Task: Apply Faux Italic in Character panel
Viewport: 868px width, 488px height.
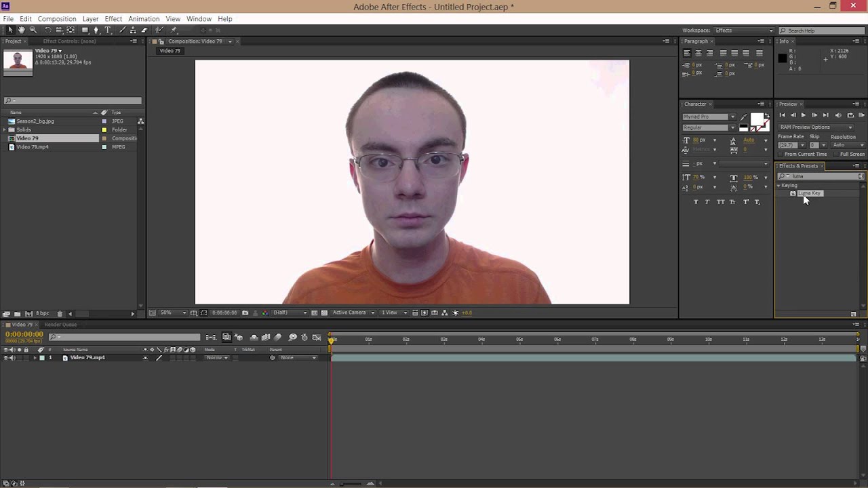Action: (x=707, y=202)
